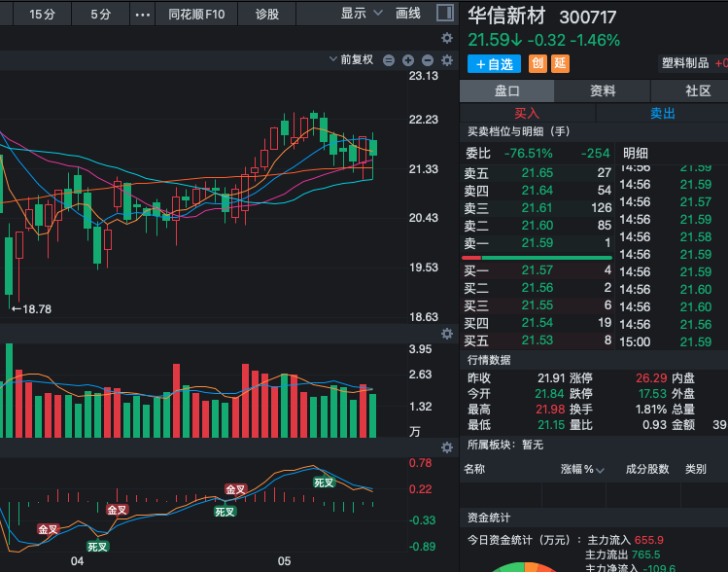Image resolution: width=728 pixels, height=572 pixels.
Task: Open 塑料制品 sector link
Action: (685, 63)
